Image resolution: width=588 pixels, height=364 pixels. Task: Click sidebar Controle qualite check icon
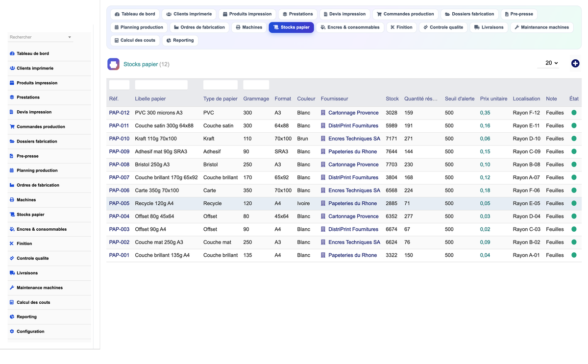12,258
